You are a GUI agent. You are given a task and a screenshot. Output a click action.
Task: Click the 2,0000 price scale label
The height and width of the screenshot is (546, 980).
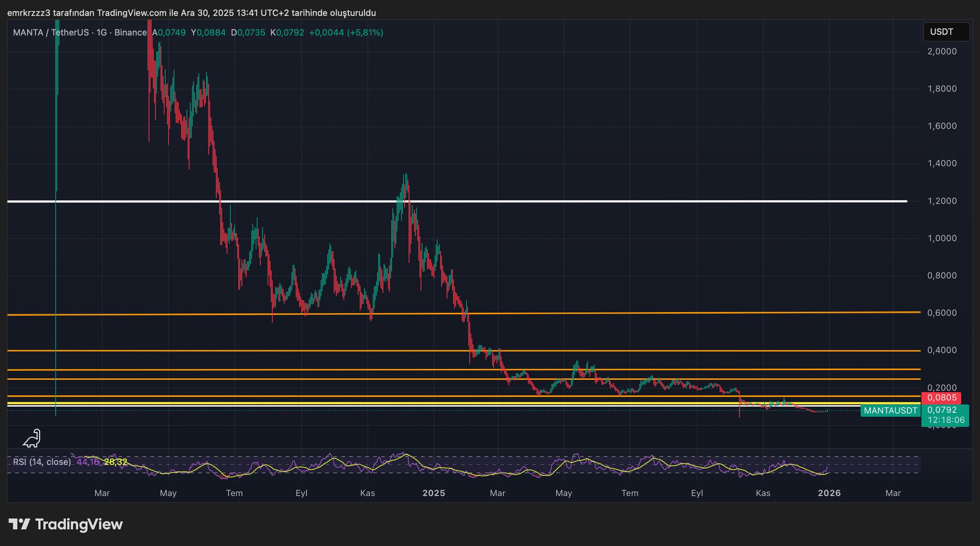(942, 52)
